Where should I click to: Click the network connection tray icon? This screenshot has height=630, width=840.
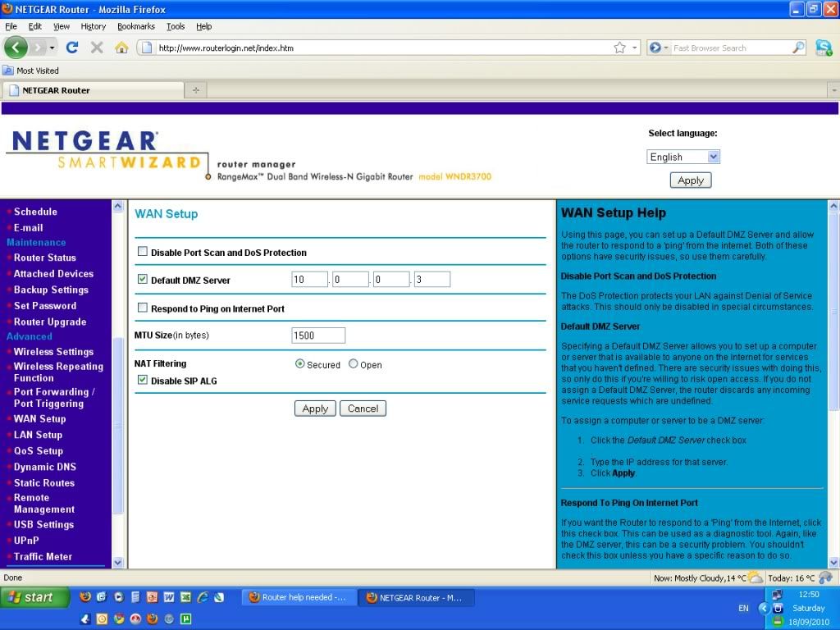point(778,594)
